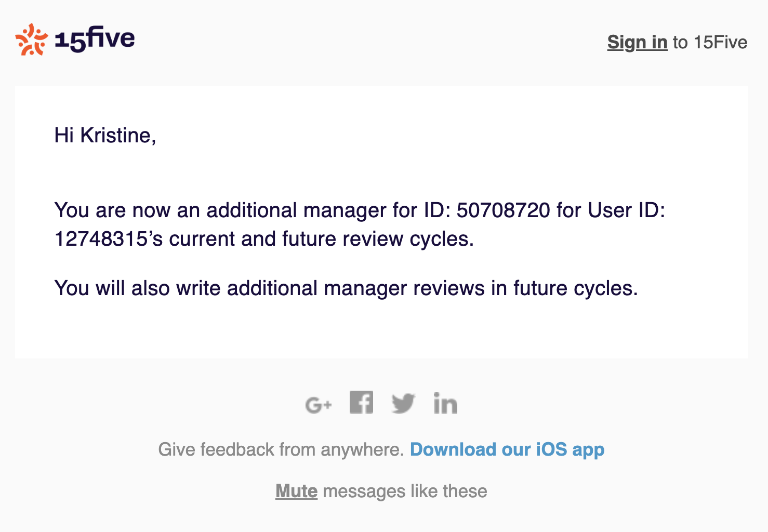Viewport: 768px width, 532px height.
Task: Click the 15five wordmark in the header
Action: 95,38
